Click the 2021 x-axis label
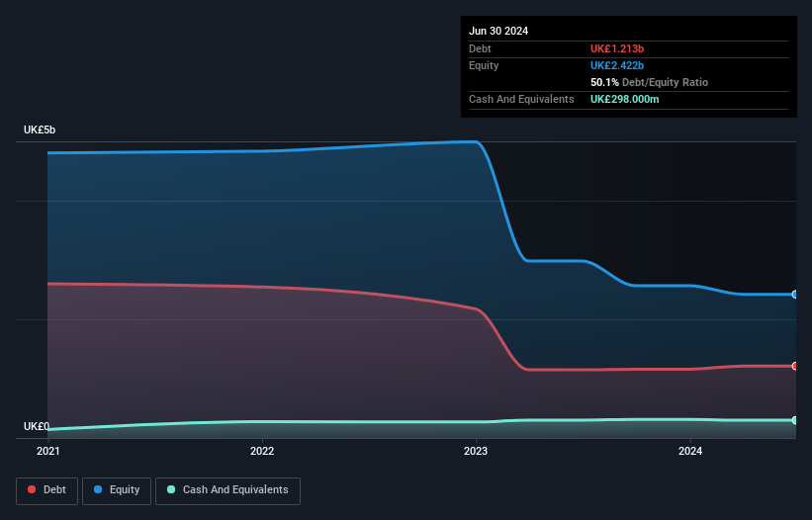This screenshot has width=812, height=520. coord(48,451)
